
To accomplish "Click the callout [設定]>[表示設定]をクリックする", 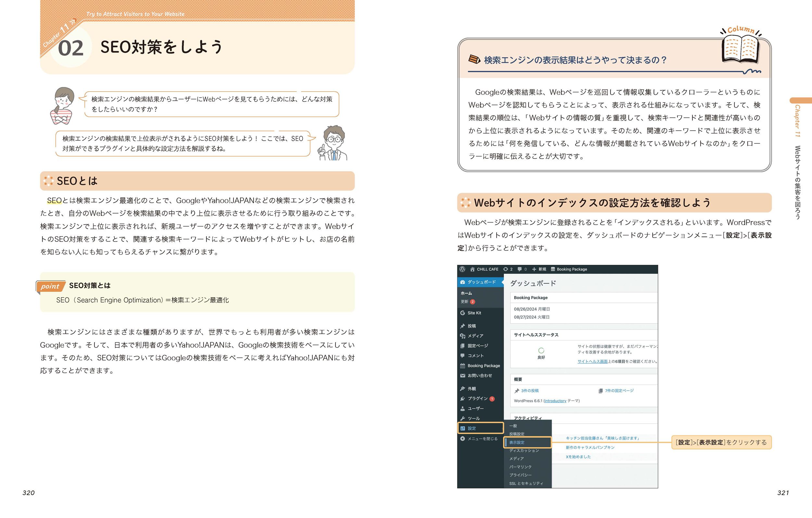I will [x=721, y=442].
